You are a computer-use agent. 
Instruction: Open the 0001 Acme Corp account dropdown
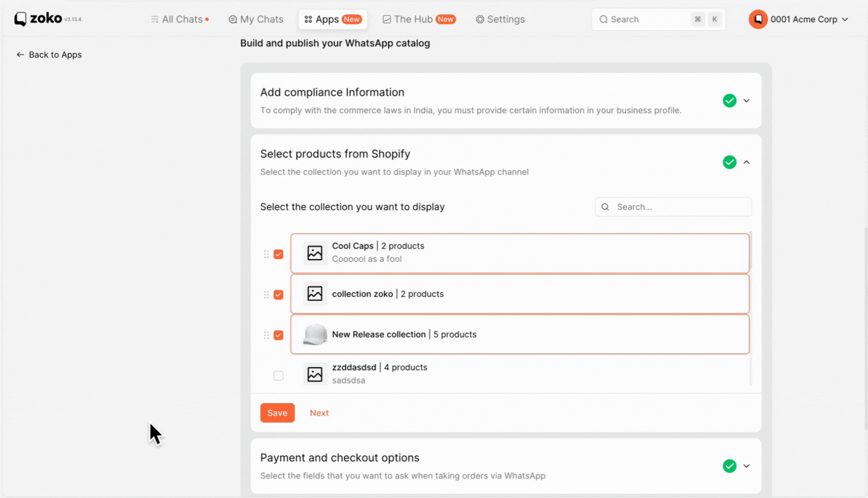pyautogui.click(x=809, y=19)
